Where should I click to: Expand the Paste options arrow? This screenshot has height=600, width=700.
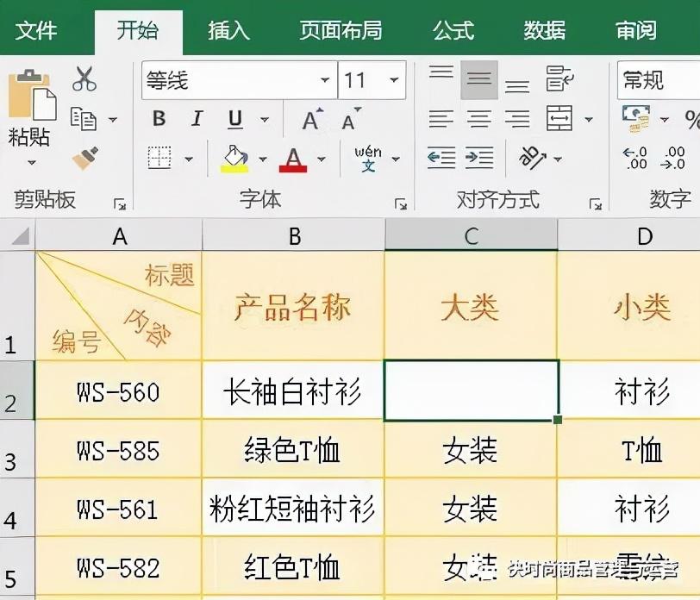[32, 162]
